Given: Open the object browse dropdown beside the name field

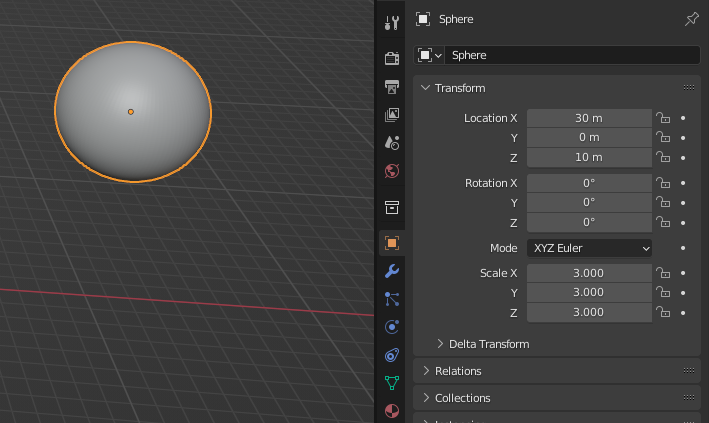Looking at the screenshot, I should [429, 55].
